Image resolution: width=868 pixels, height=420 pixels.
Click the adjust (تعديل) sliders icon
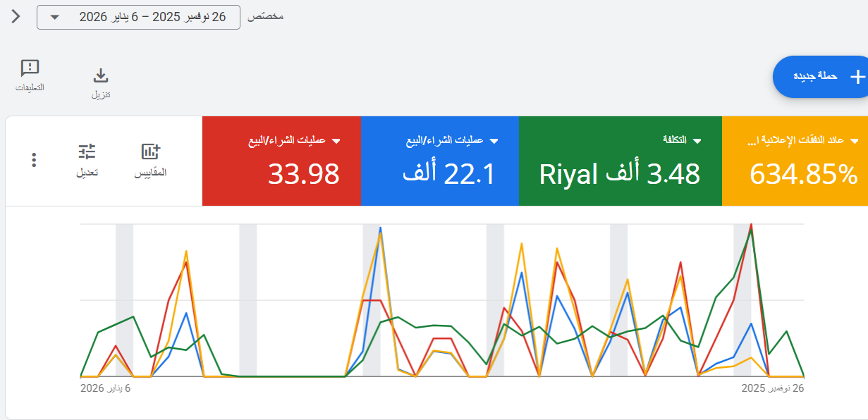(87, 152)
